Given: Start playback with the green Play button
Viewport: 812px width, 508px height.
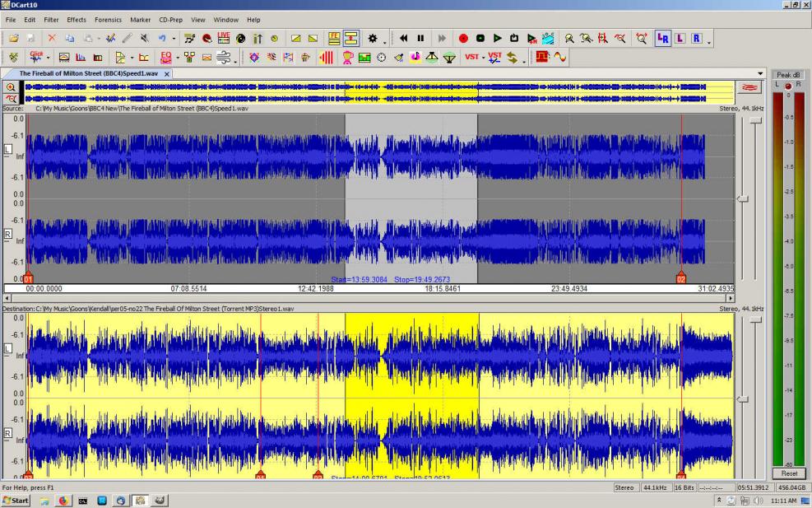Looking at the screenshot, I should pos(497,39).
